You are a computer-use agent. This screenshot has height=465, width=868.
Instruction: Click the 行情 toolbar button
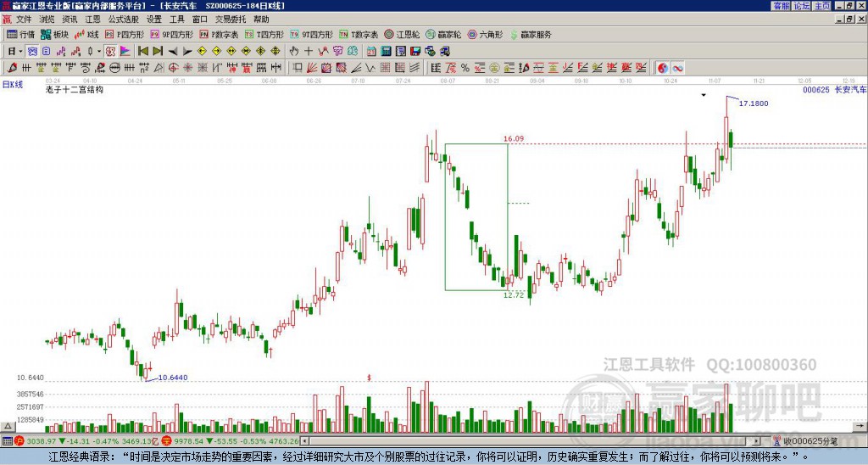(21, 34)
